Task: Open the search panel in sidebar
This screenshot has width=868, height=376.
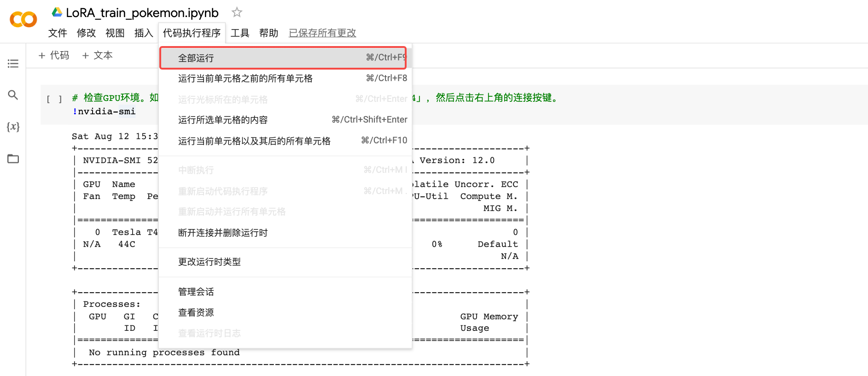Action: [x=13, y=95]
